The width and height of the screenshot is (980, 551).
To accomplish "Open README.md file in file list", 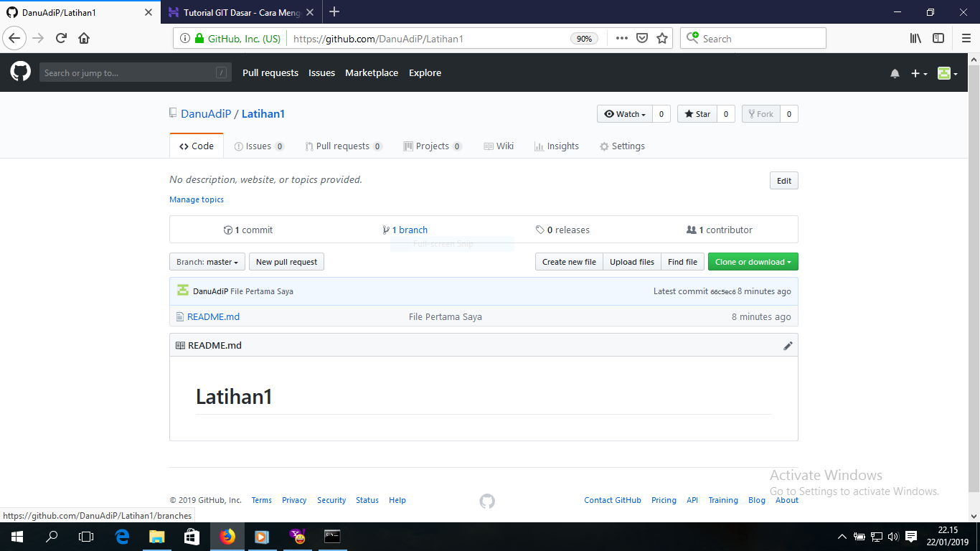I will (x=213, y=316).
